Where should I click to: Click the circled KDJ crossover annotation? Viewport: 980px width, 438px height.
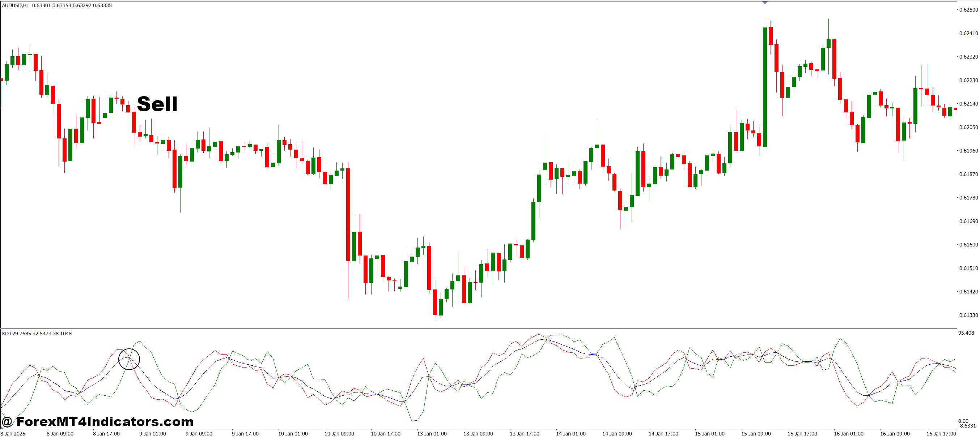pyautogui.click(x=129, y=360)
